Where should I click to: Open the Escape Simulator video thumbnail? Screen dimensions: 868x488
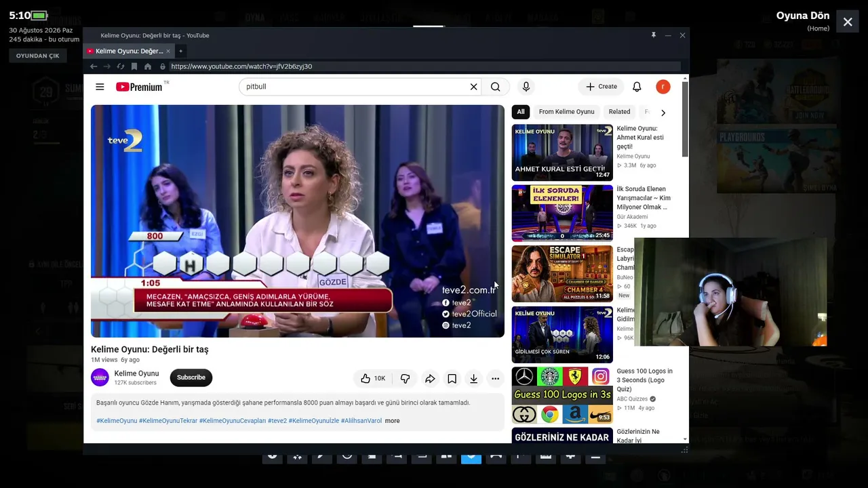click(562, 274)
